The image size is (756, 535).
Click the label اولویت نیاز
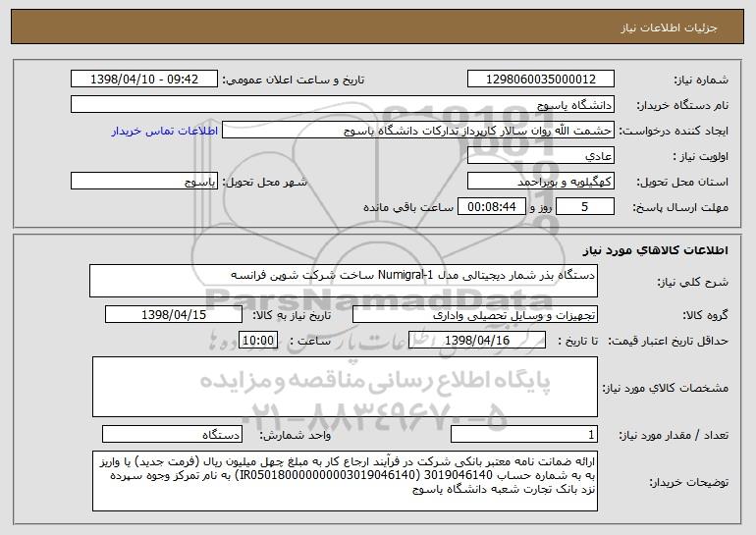click(701, 156)
